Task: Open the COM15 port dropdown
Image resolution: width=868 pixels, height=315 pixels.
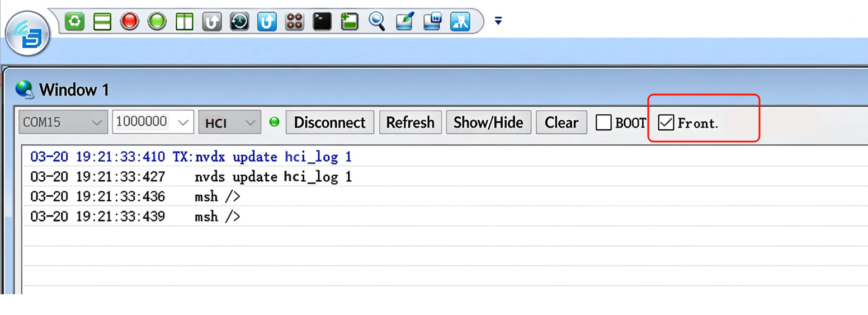Action: (63, 122)
